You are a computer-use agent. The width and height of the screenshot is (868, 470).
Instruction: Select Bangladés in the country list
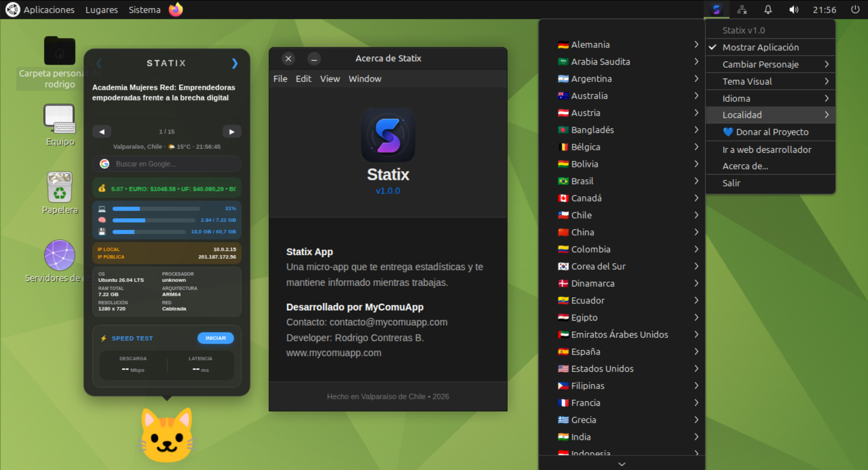pyautogui.click(x=622, y=130)
